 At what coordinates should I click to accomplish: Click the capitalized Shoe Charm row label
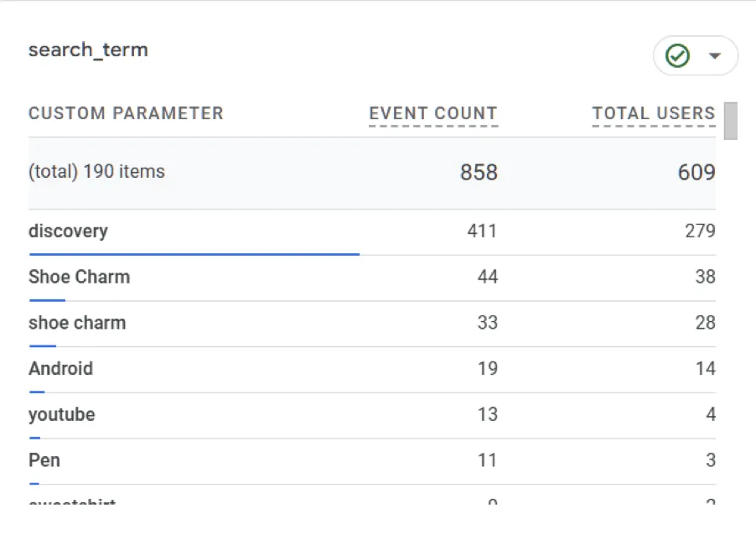coord(79,277)
